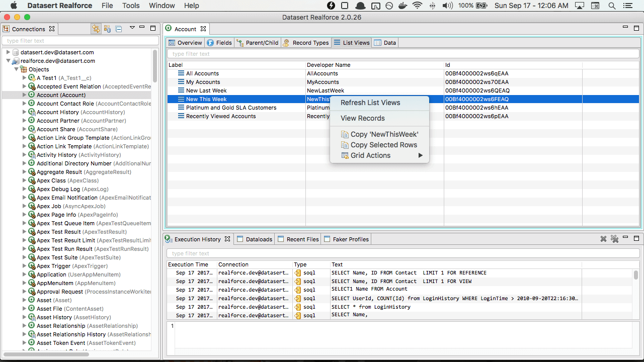Collapse the realforce.dev@datasert.com connection

coord(8,61)
